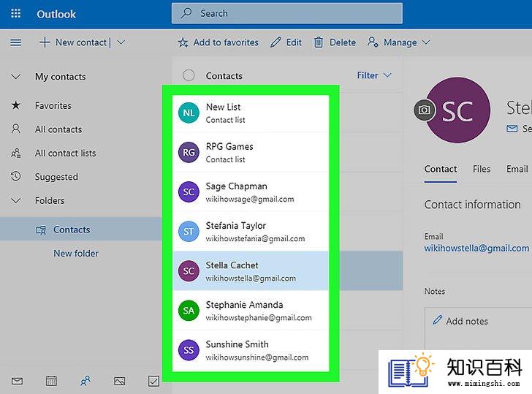Image resolution: width=532 pixels, height=394 pixels.
Task: Click the SS avatar of Sunshine Smith
Action: click(x=189, y=350)
